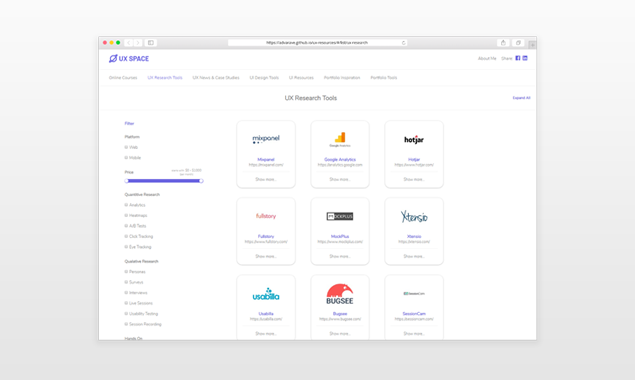Image resolution: width=635 pixels, height=380 pixels.
Task: Toggle the browser sidebar icon
Action: (151, 43)
